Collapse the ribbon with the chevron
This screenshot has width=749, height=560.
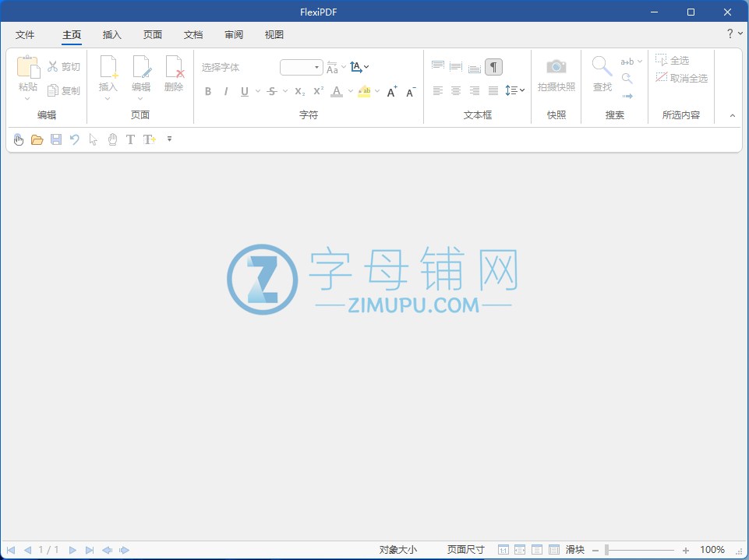733,115
